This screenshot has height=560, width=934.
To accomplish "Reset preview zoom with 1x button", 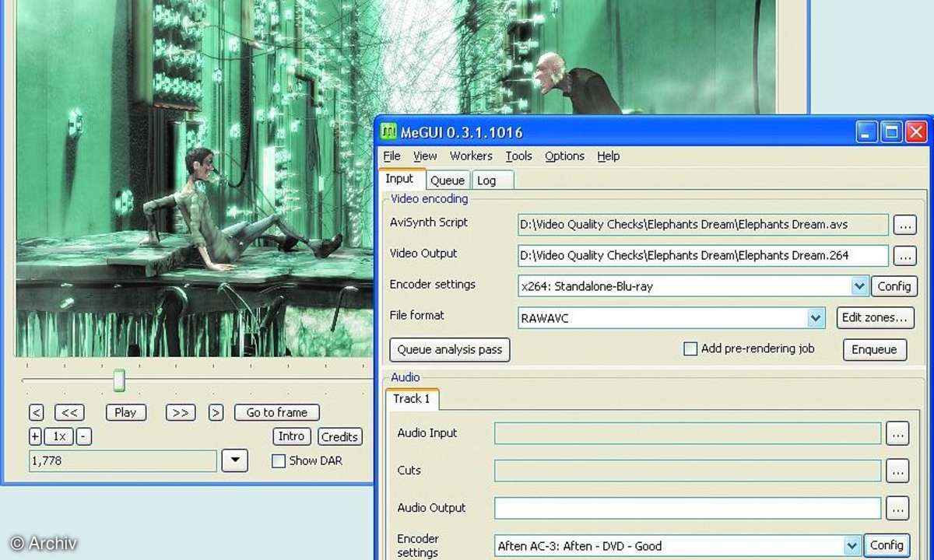I will coord(60,436).
